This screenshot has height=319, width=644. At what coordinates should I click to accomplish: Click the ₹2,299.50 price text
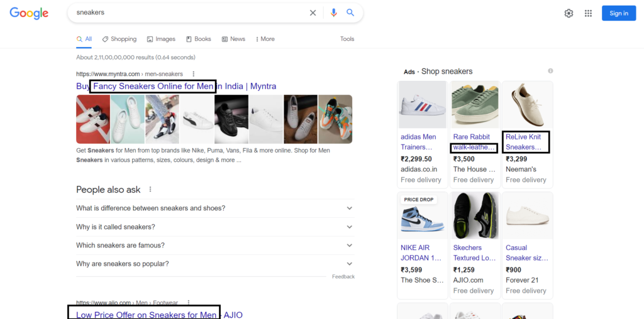[x=416, y=159]
